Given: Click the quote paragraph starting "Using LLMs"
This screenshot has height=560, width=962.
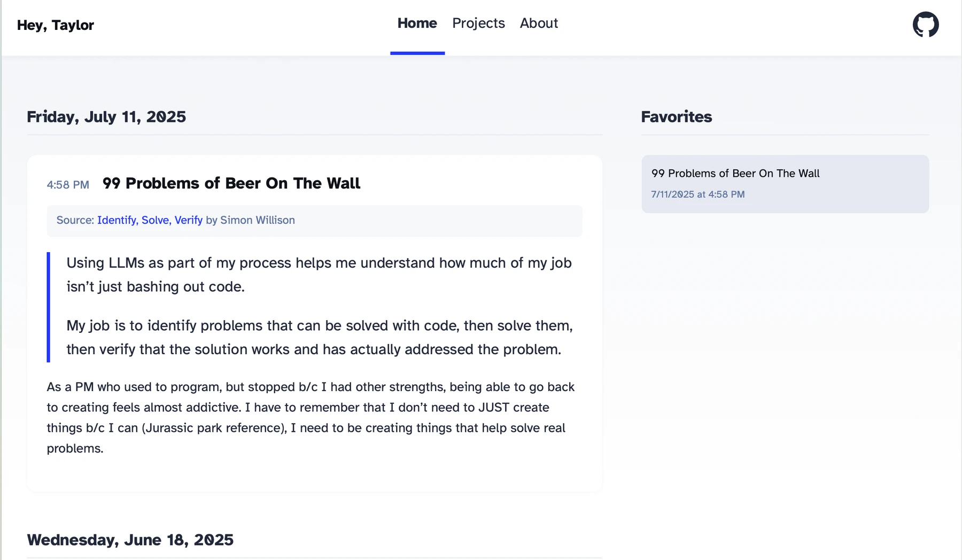Looking at the screenshot, I should tap(319, 275).
